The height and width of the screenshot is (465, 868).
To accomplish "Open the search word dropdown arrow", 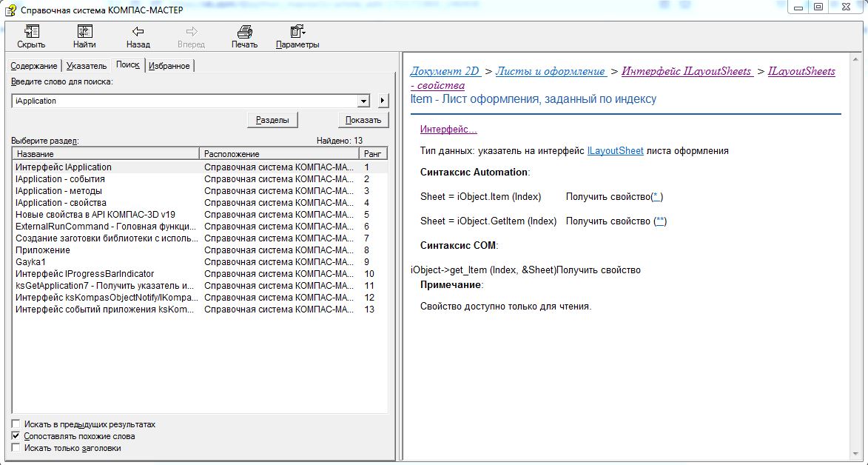I will pos(363,101).
